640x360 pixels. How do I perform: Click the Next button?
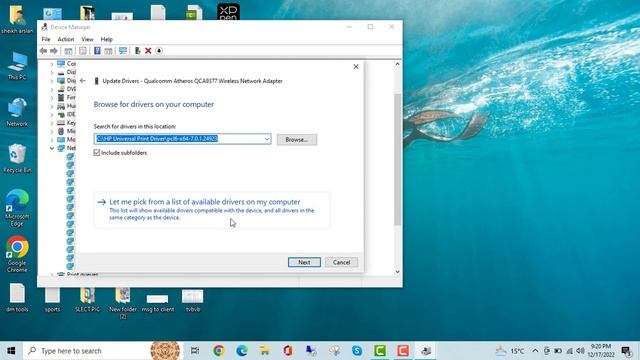(x=304, y=262)
